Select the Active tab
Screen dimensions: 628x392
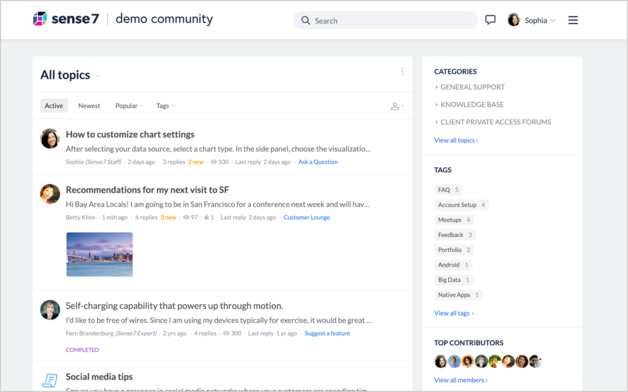54,106
